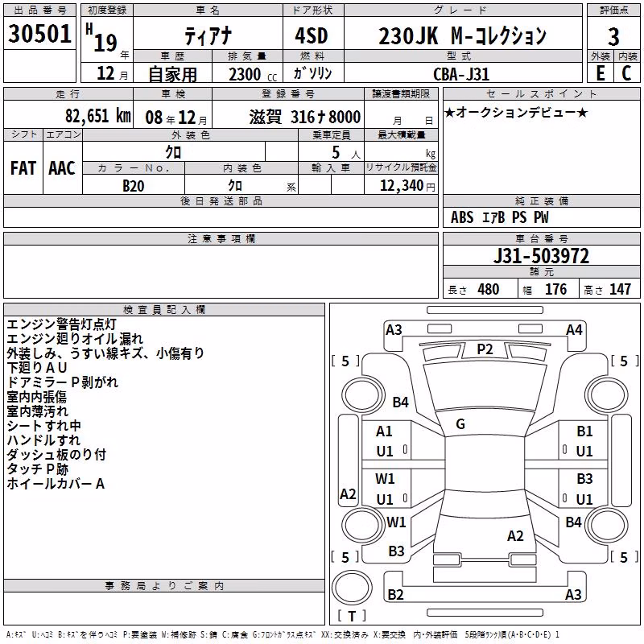Click the B2 rear bumper mark
The height and width of the screenshot is (644, 644).
[395, 594]
